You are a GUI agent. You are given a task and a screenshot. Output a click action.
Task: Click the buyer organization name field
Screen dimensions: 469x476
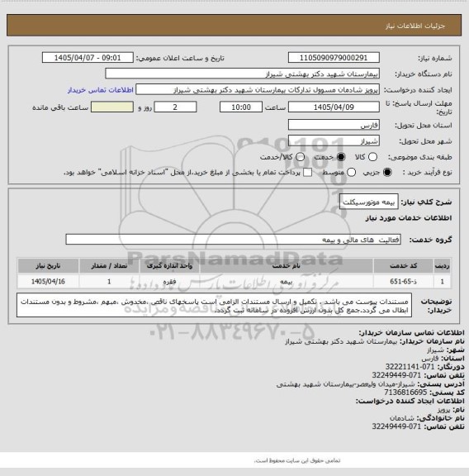coord(243,74)
